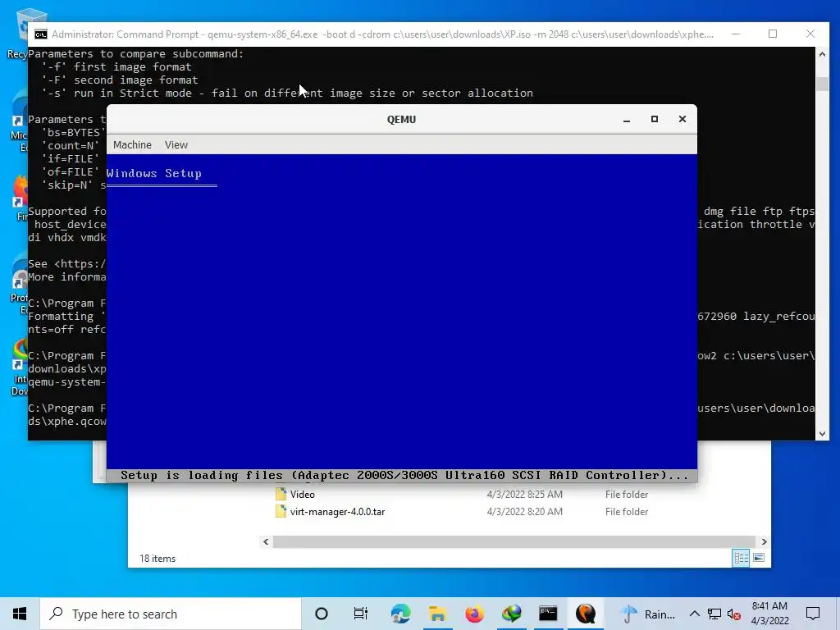Click Command Prompt scrollbar up arrow

pyautogui.click(x=822, y=53)
